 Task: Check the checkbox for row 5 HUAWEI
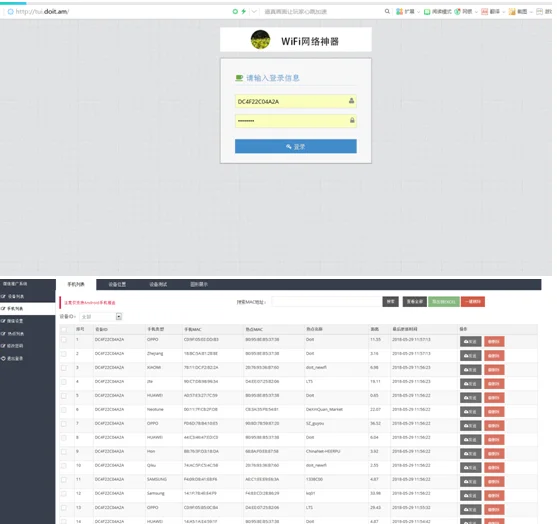tap(64, 396)
